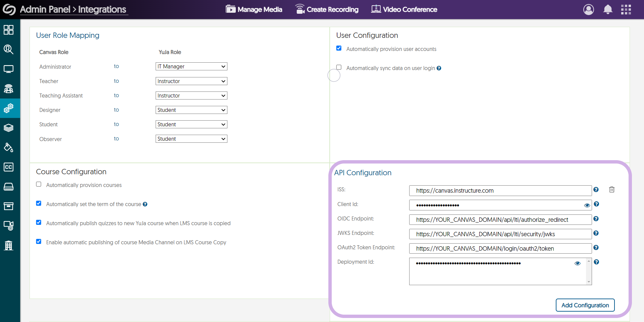Go to Admin Panel breadcrumb link
Viewport: 644px width, 322px height.
click(45, 9)
